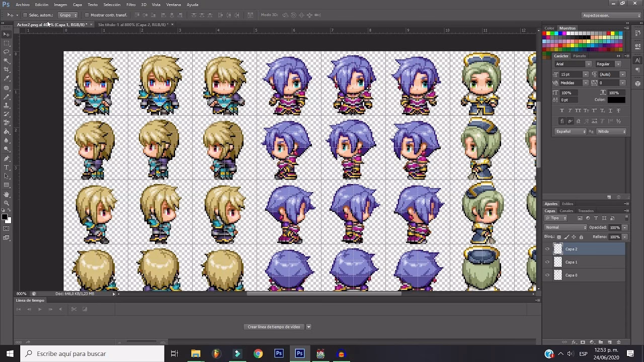Hide the Capa 1 layer
Viewport: 644px width, 362px height.
coord(547,262)
